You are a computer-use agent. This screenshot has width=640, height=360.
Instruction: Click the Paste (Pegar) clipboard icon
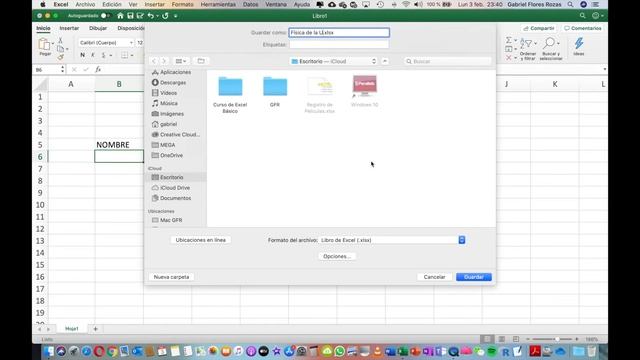pos(44,44)
